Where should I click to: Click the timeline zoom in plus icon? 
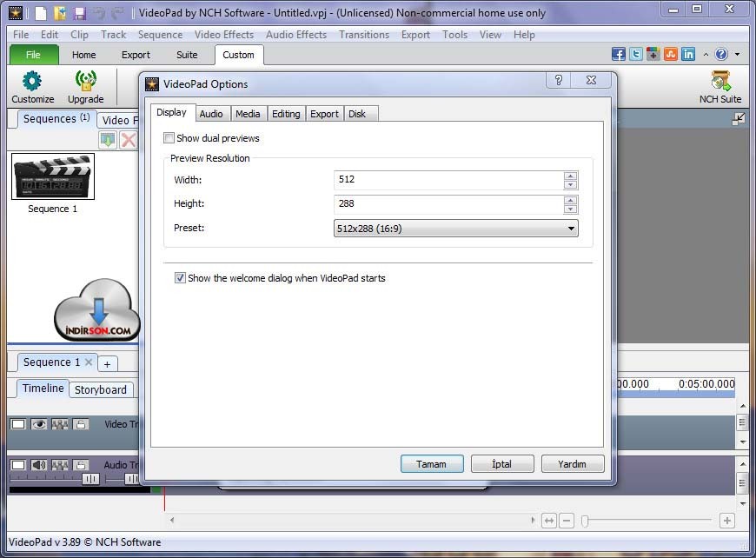point(727,521)
